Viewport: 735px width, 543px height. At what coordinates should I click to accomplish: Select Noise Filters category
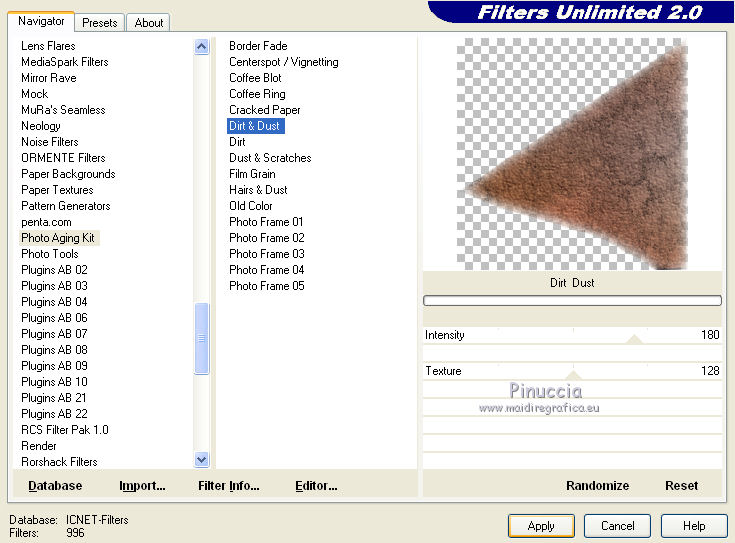click(50, 142)
